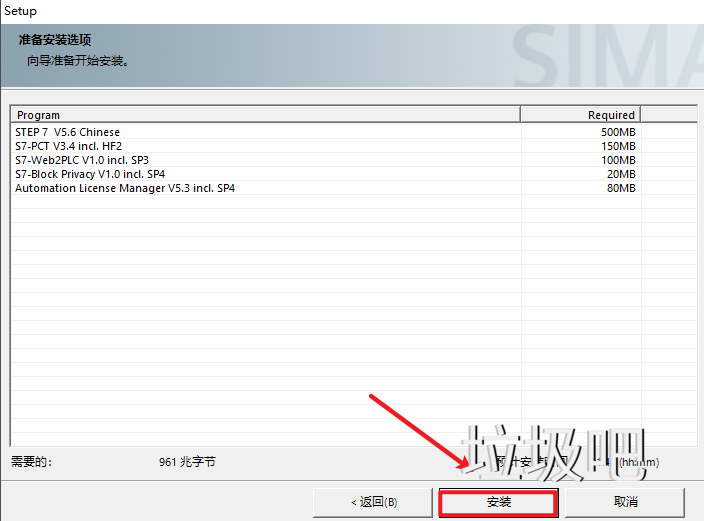Click the 150MB size value
Screen dimensions: 704x521
click(618, 146)
